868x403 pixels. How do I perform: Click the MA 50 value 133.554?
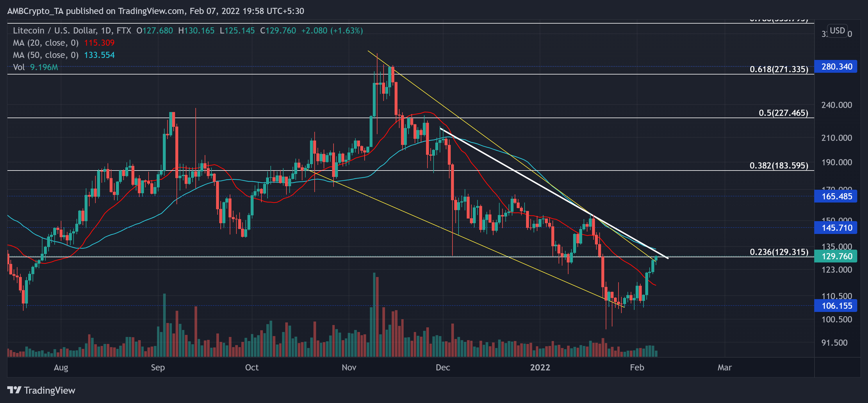click(99, 55)
